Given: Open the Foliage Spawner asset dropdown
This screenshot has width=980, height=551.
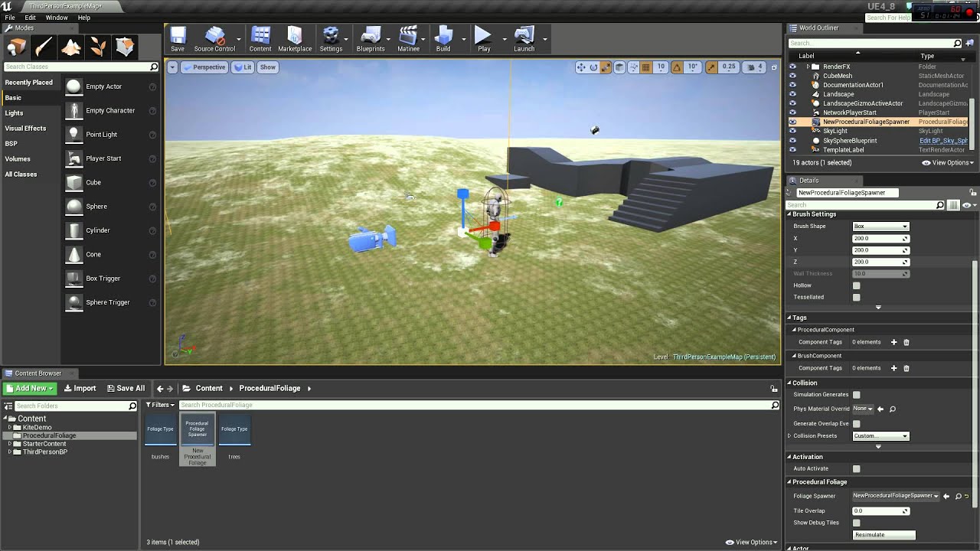Looking at the screenshot, I should pyautogui.click(x=896, y=496).
